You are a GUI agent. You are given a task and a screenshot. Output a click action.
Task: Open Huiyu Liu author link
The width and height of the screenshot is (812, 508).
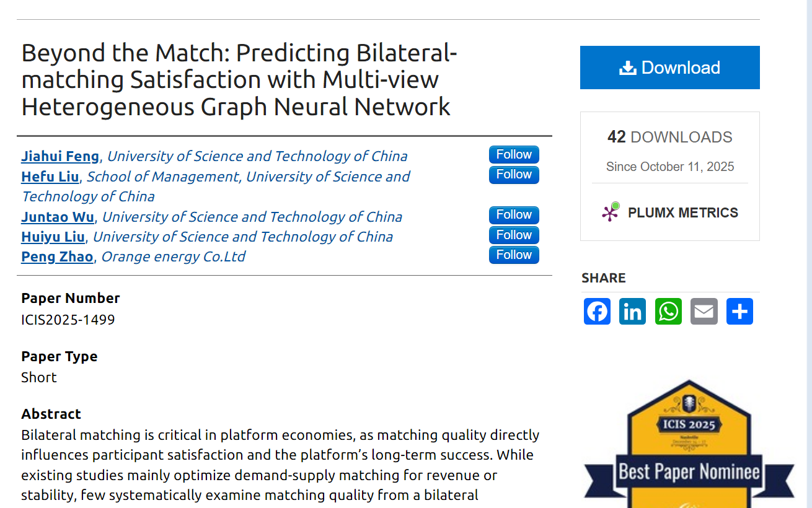click(53, 237)
